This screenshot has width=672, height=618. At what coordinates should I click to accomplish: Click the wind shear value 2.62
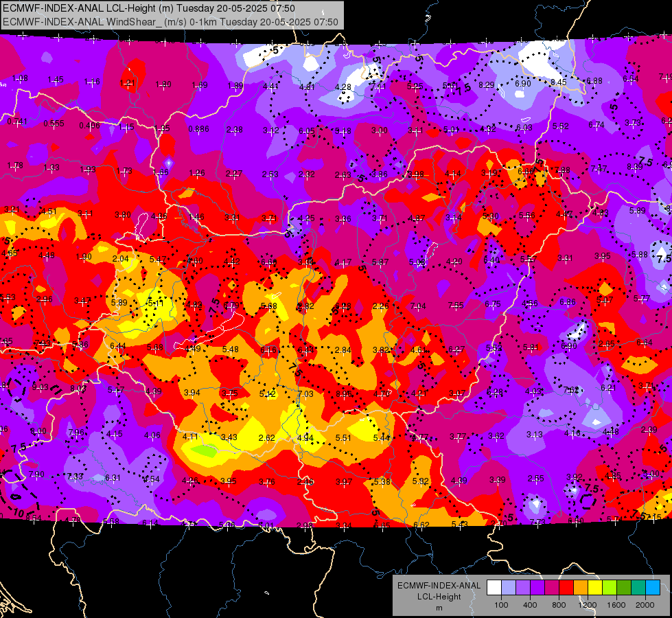click(267, 437)
